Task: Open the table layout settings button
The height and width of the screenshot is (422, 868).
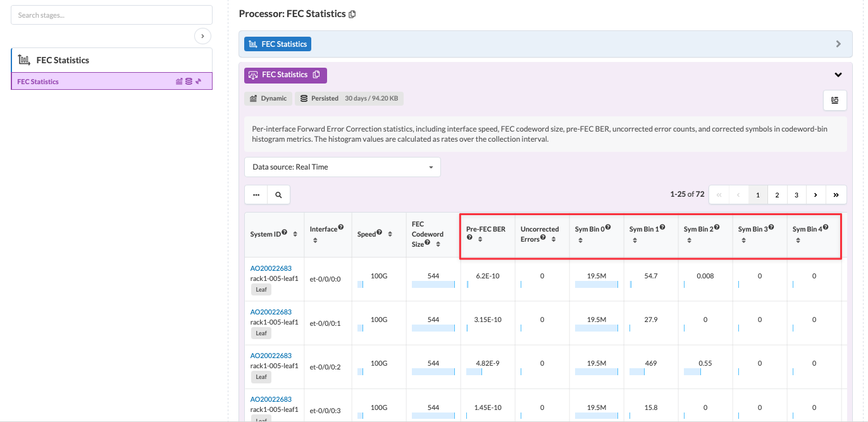Action: [834, 100]
